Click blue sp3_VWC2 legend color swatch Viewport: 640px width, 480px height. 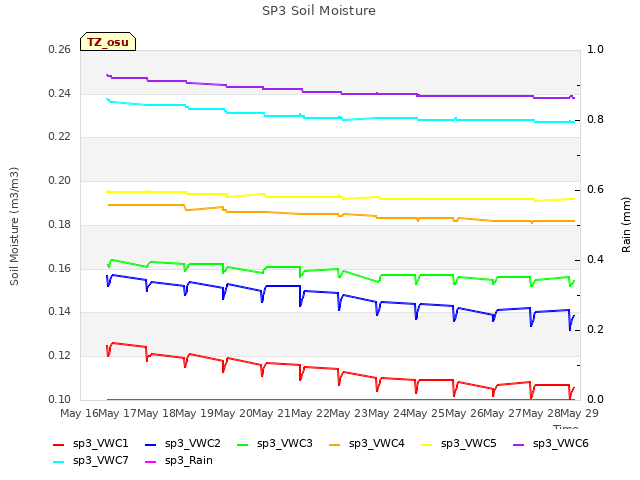click(150, 444)
